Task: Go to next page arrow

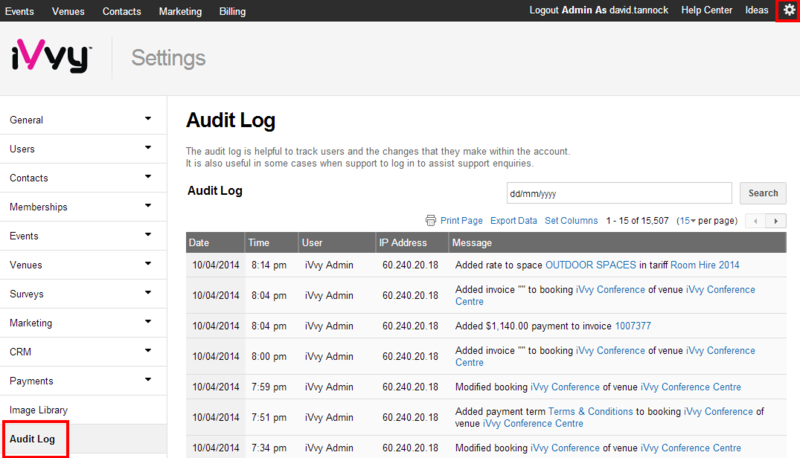Action: [776, 221]
